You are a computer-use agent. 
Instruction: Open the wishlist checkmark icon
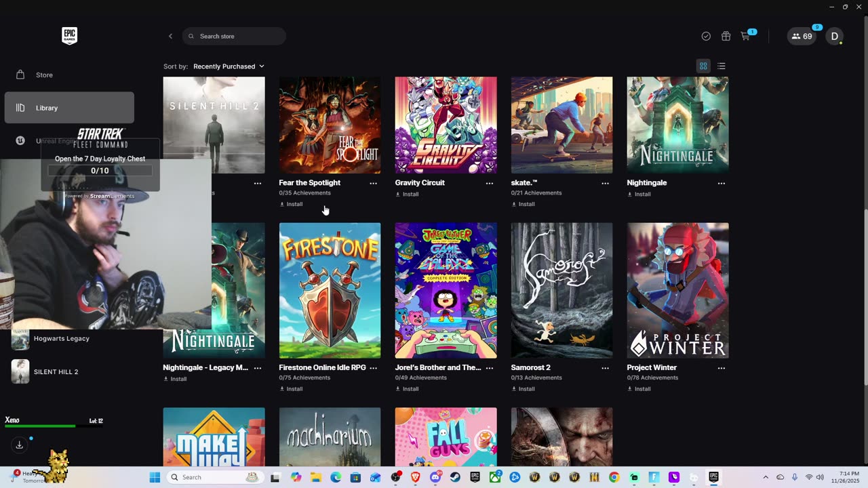coord(706,36)
